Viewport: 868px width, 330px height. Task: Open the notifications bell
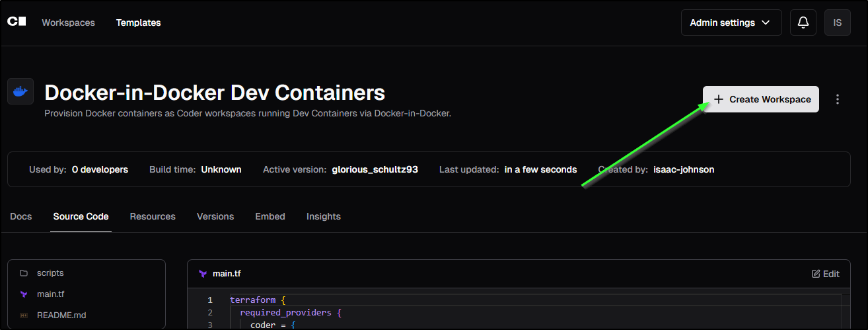(803, 22)
